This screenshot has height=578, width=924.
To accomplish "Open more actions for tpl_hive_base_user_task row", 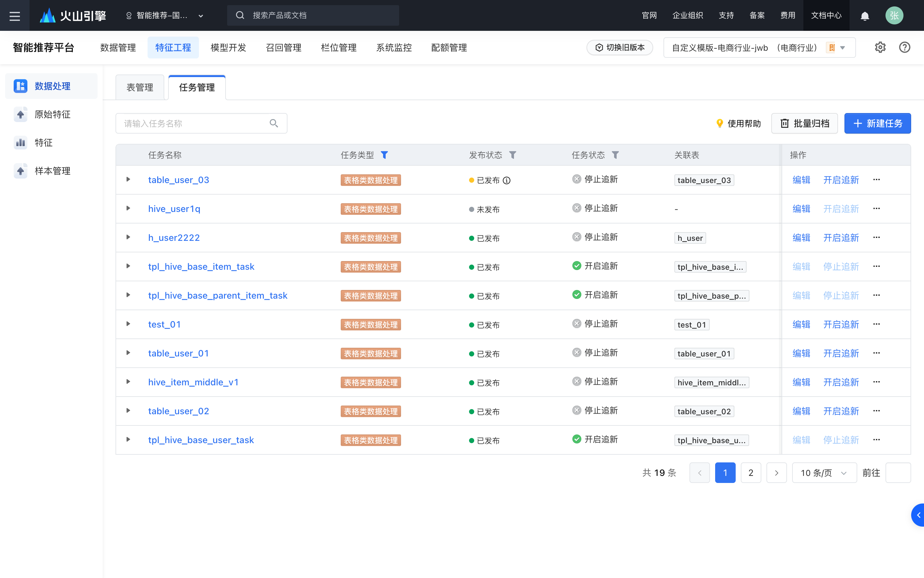I will tap(876, 440).
